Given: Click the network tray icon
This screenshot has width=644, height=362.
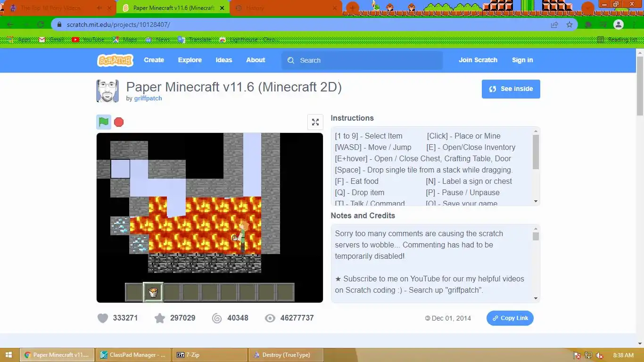Looking at the screenshot, I should click(x=588, y=355).
